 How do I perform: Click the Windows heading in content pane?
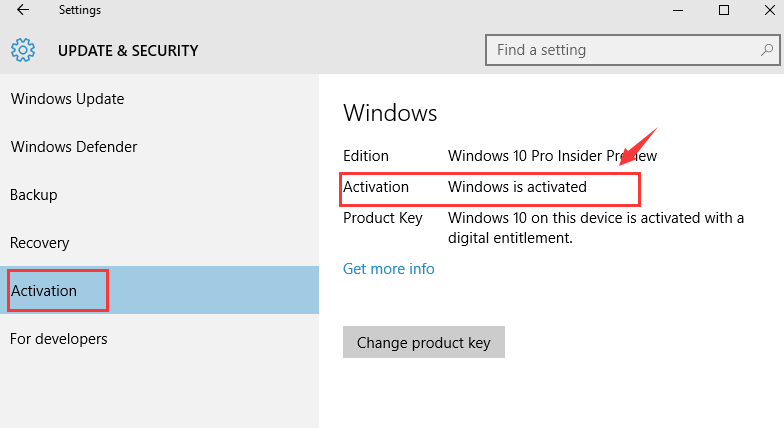pyautogui.click(x=390, y=113)
